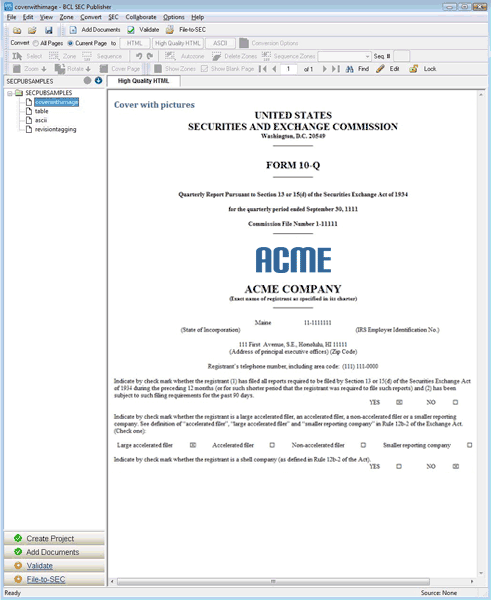Click the Zone tool icon
Viewport: 491px width, 600px height.
click(x=54, y=56)
